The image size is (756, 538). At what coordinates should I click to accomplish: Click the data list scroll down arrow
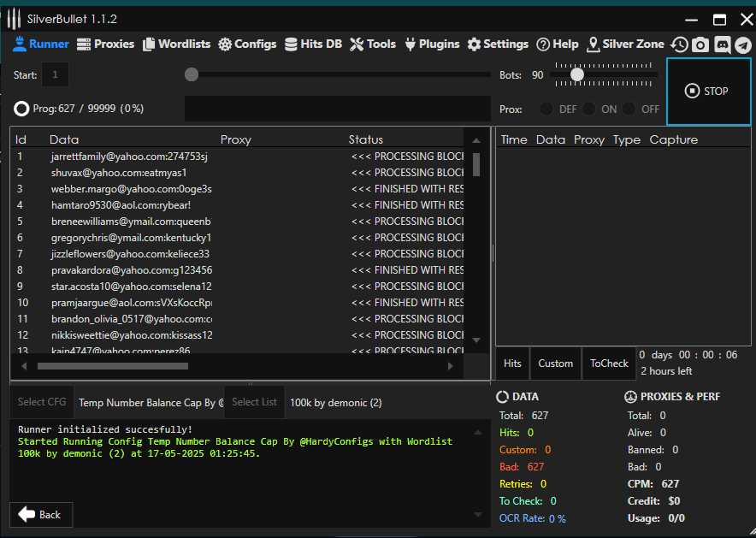(x=476, y=340)
